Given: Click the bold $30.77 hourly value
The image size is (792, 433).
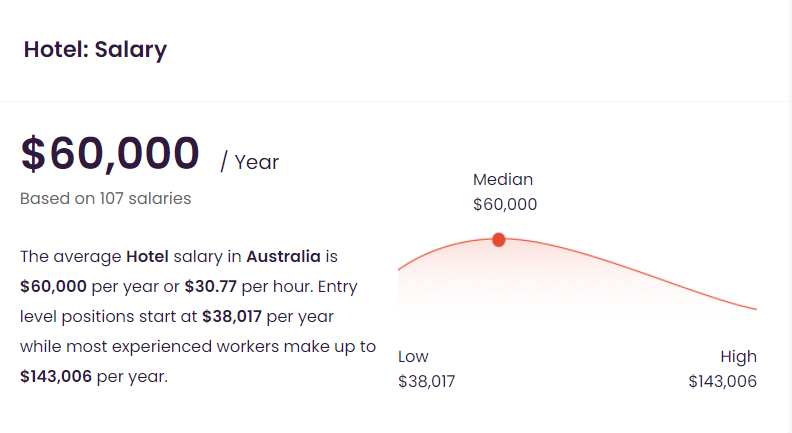Looking at the screenshot, I should point(211,286).
